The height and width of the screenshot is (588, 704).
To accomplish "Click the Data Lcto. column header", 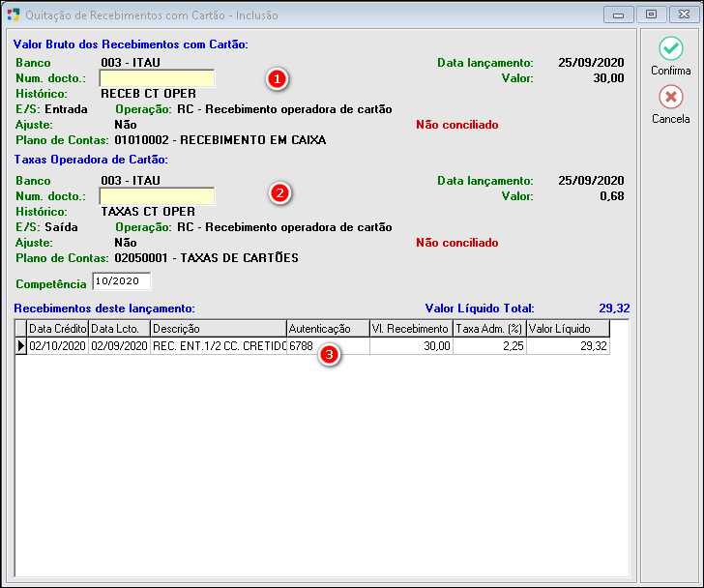I will (x=119, y=329).
